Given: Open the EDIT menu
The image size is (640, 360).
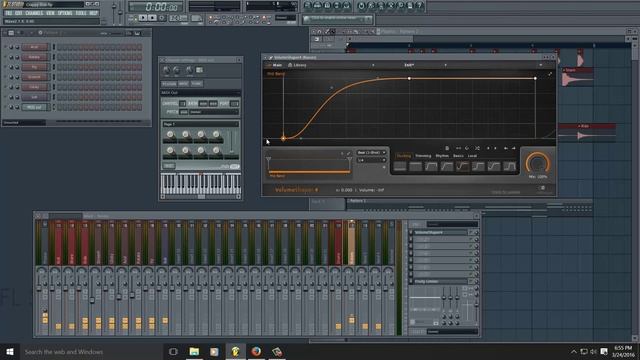Looking at the screenshot, I should point(19,13).
